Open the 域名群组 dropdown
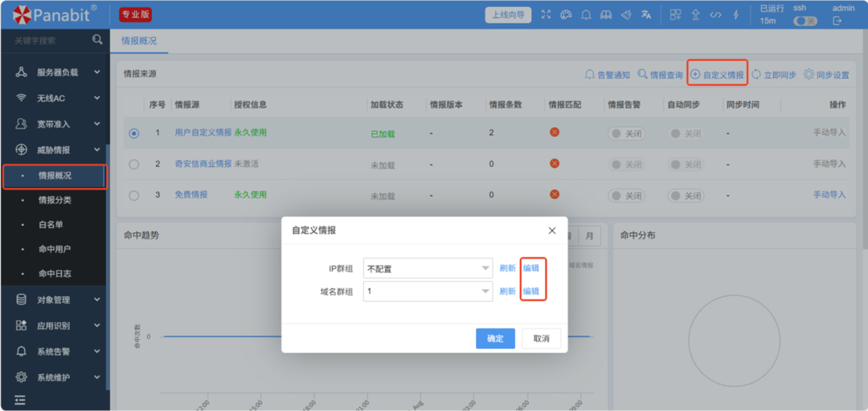 (428, 291)
